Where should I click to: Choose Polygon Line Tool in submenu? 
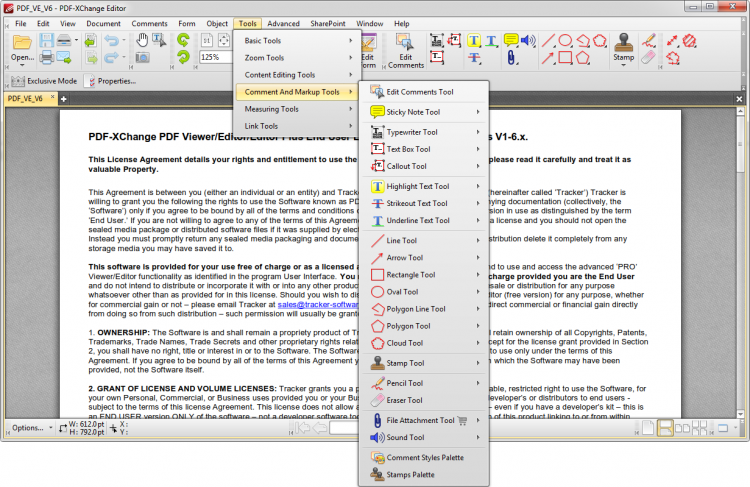coord(424,310)
